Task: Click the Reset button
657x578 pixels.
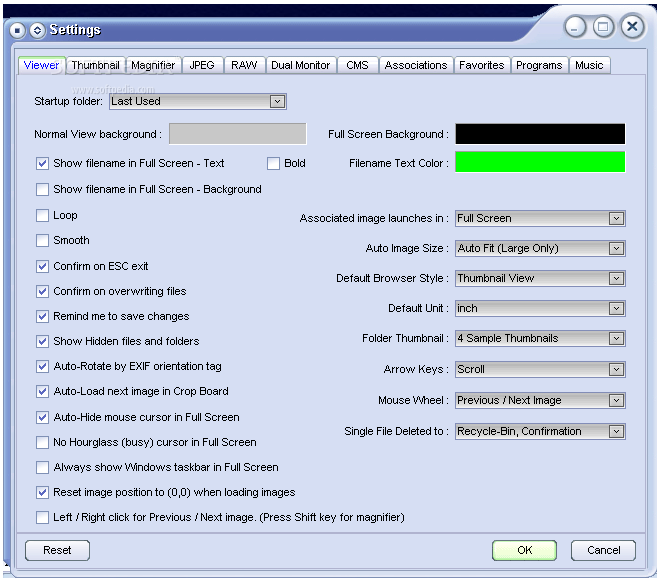Action: (57, 550)
